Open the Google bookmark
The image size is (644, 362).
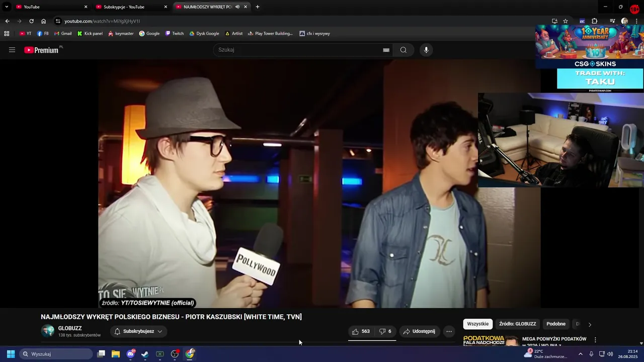pos(149,34)
